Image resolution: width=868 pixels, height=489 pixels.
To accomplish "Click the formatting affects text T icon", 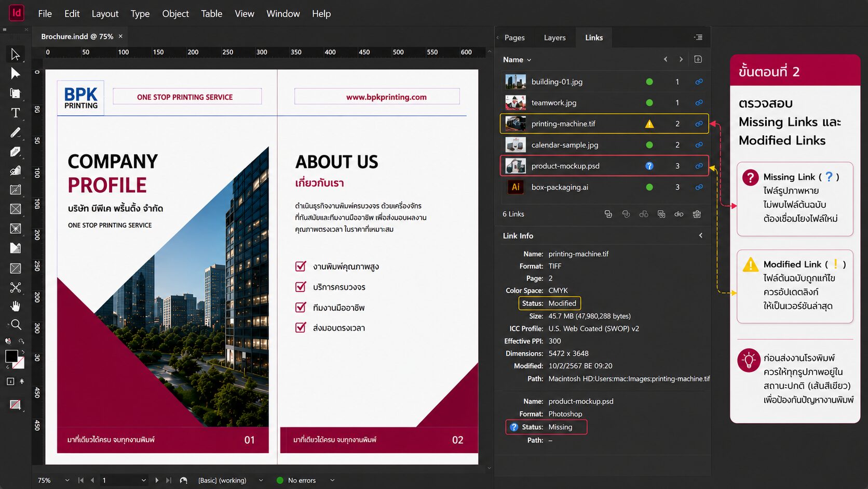I will tap(22, 381).
